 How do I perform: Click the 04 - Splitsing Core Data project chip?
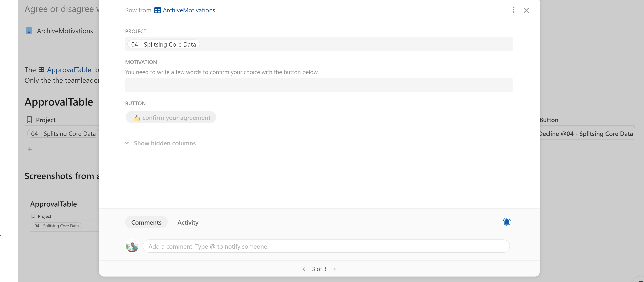pos(163,44)
